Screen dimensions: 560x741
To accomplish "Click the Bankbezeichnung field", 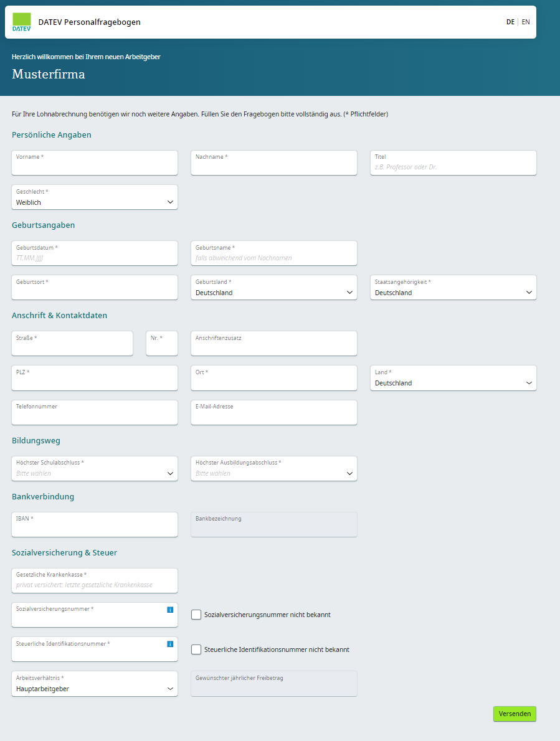I will (x=274, y=524).
